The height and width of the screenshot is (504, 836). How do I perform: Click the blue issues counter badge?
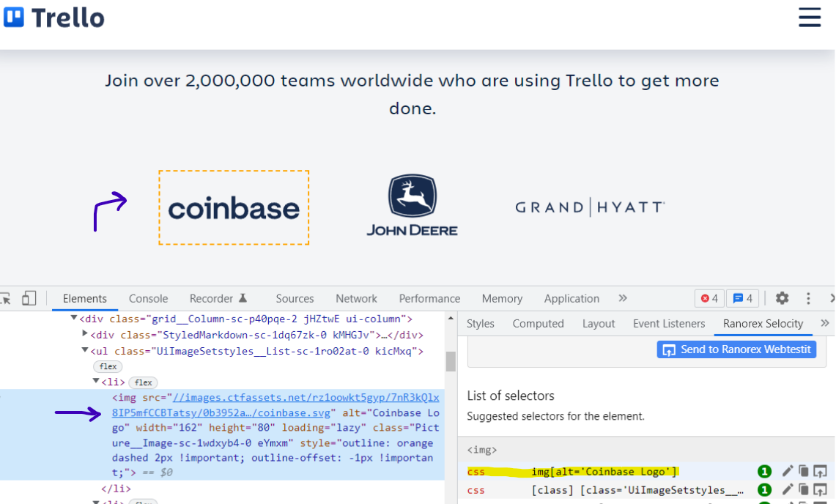(x=743, y=298)
